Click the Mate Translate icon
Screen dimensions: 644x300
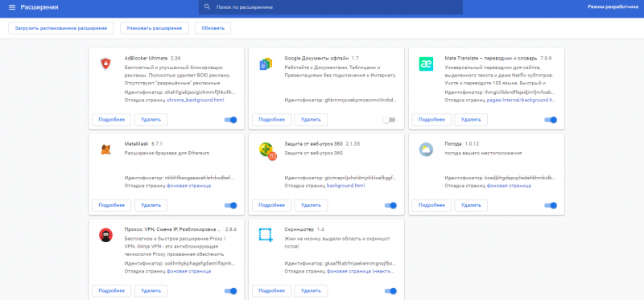click(x=426, y=64)
